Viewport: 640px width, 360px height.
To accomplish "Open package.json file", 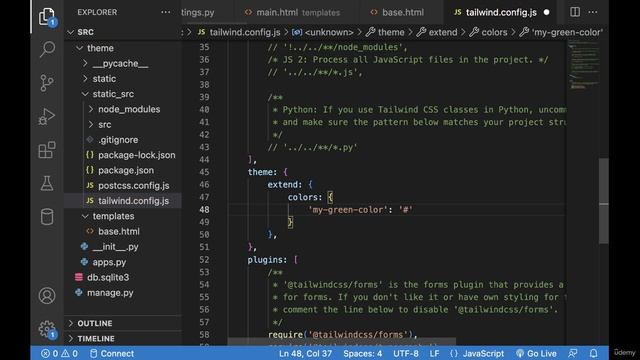I will pos(122,171).
